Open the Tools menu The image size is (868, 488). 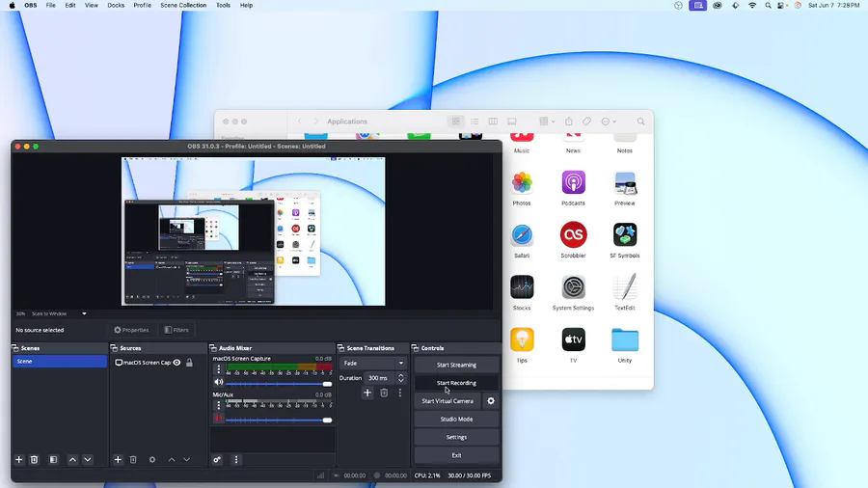223,5
